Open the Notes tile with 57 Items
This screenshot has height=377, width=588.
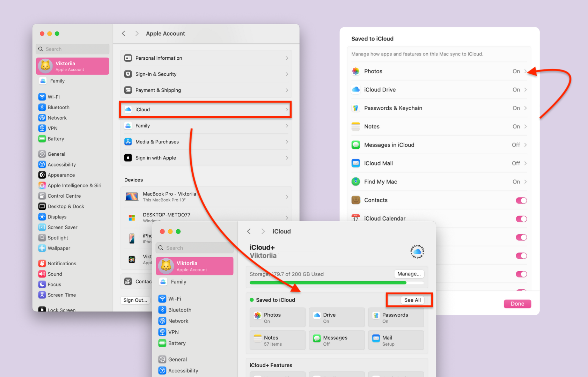[x=278, y=340]
